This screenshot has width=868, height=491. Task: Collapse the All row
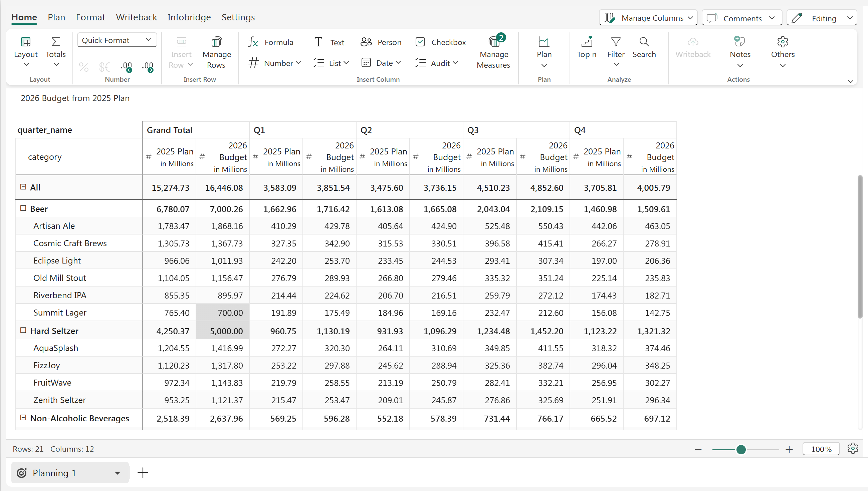pos(23,187)
